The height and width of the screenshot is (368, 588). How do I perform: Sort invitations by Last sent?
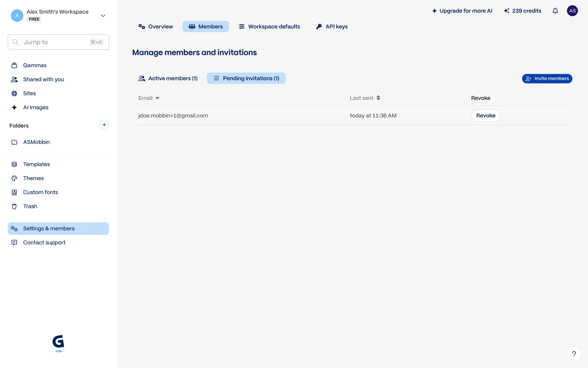(x=365, y=98)
